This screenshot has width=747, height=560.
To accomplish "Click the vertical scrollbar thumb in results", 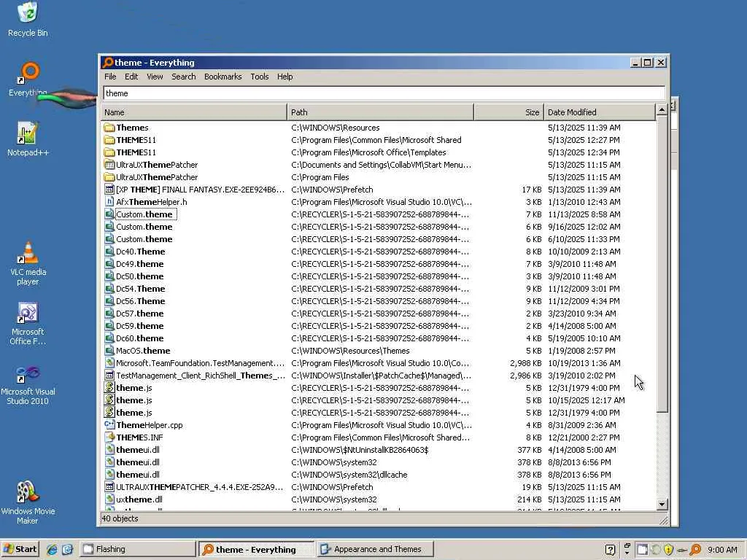I will pos(662,264).
